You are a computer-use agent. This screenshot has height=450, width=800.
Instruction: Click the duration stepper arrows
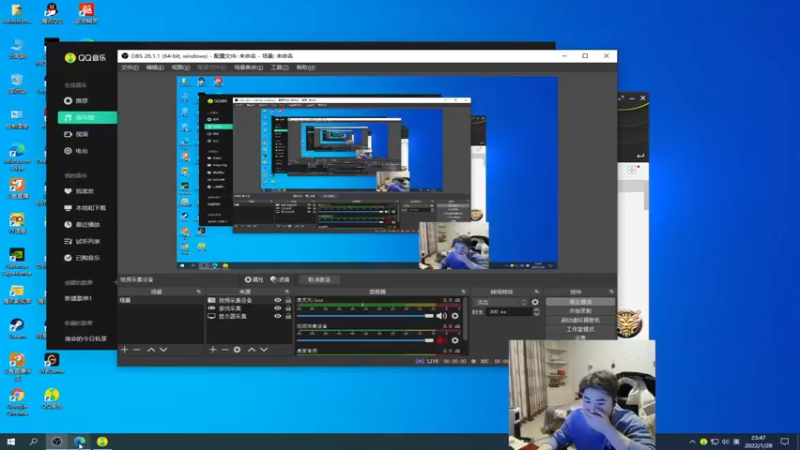[x=536, y=312]
